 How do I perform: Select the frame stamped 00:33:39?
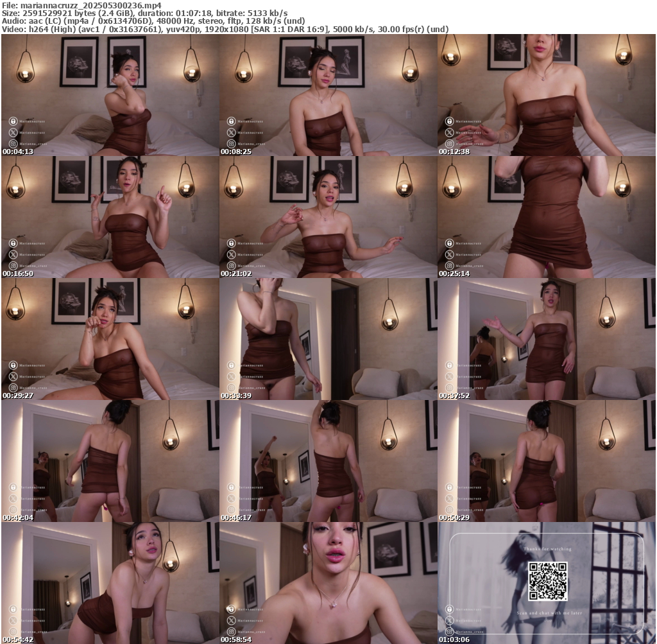click(328, 339)
